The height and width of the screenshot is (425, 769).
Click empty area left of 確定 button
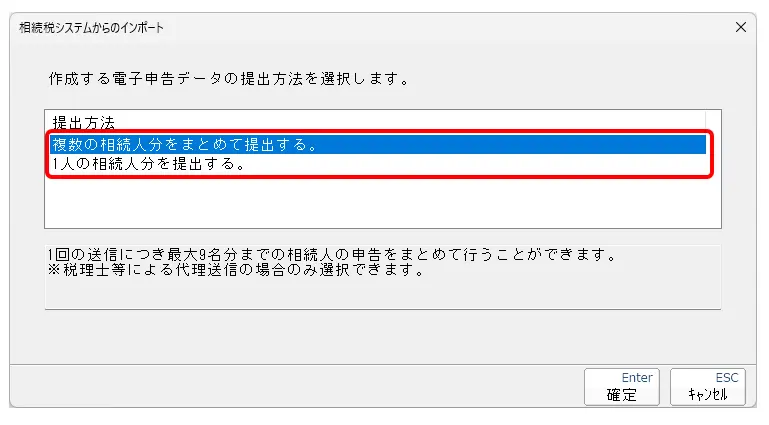point(300,386)
